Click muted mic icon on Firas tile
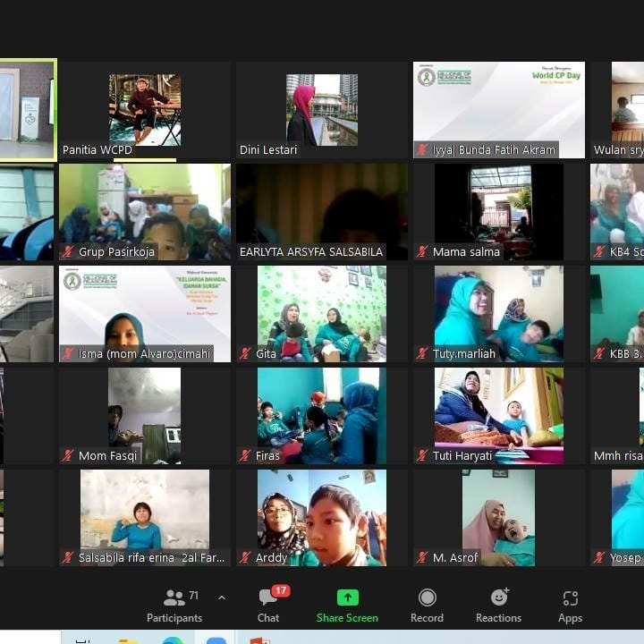The width and height of the screenshot is (644, 644). 245,455
